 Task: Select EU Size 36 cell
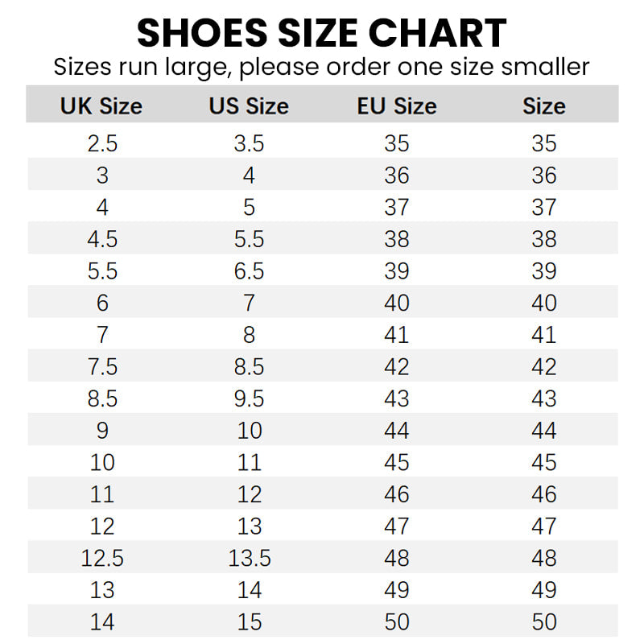[397, 175]
